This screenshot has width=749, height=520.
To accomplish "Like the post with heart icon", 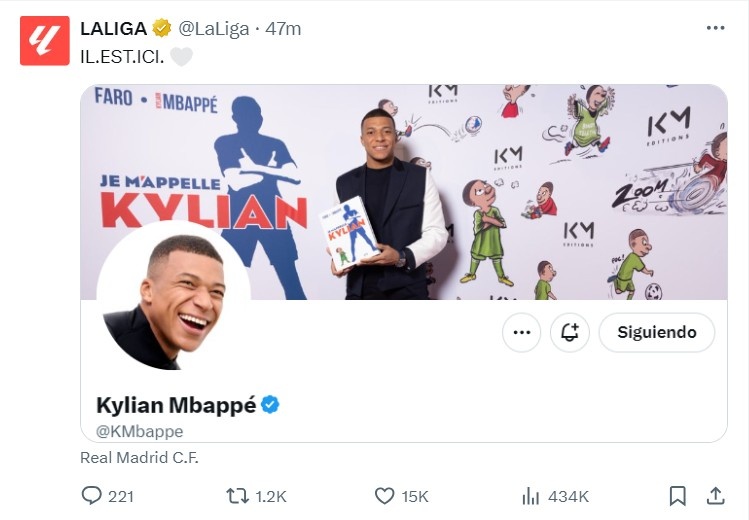I will 384,495.
